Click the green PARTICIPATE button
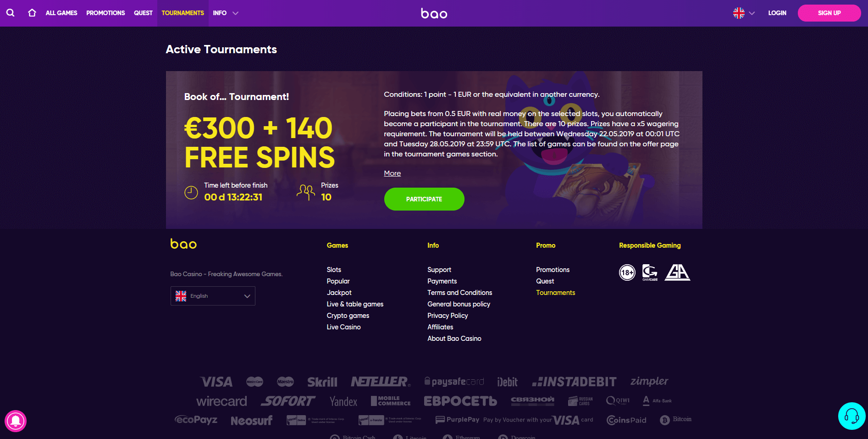This screenshot has width=868, height=439. click(x=424, y=199)
